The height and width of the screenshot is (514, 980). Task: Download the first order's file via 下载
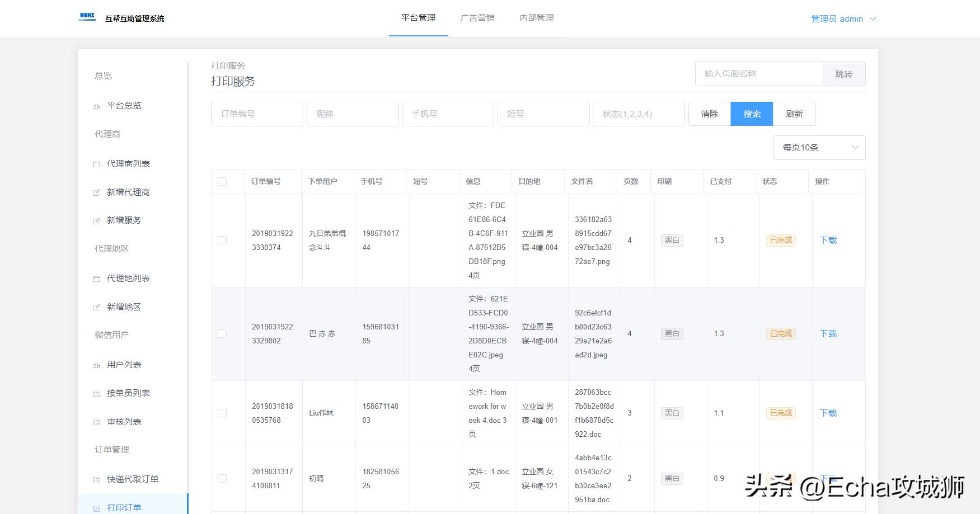click(827, 239)
